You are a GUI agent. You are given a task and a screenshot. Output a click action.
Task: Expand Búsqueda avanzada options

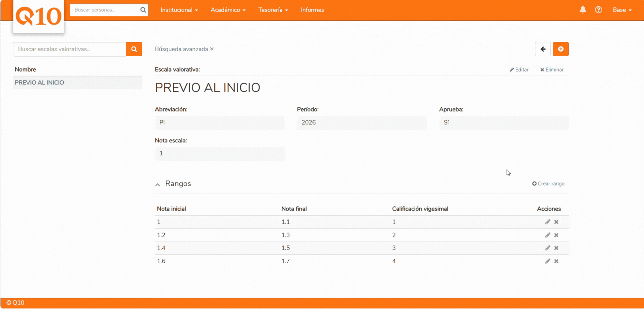184,49
